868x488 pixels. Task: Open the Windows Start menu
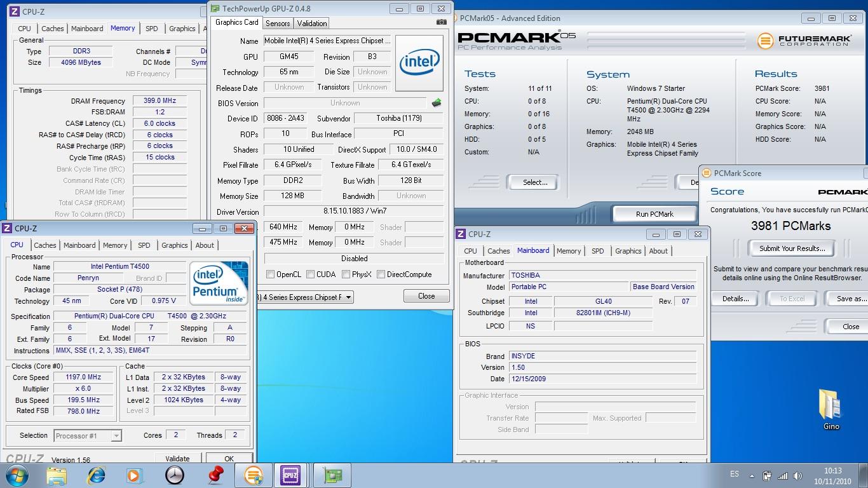17,475
